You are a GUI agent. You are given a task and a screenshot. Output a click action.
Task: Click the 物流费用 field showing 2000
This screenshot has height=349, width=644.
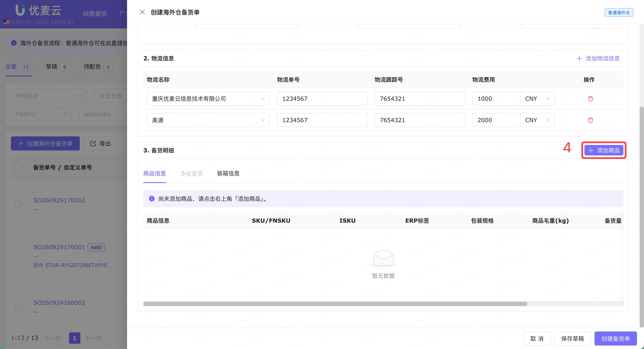pyautogui.click(x=496, y=120)
